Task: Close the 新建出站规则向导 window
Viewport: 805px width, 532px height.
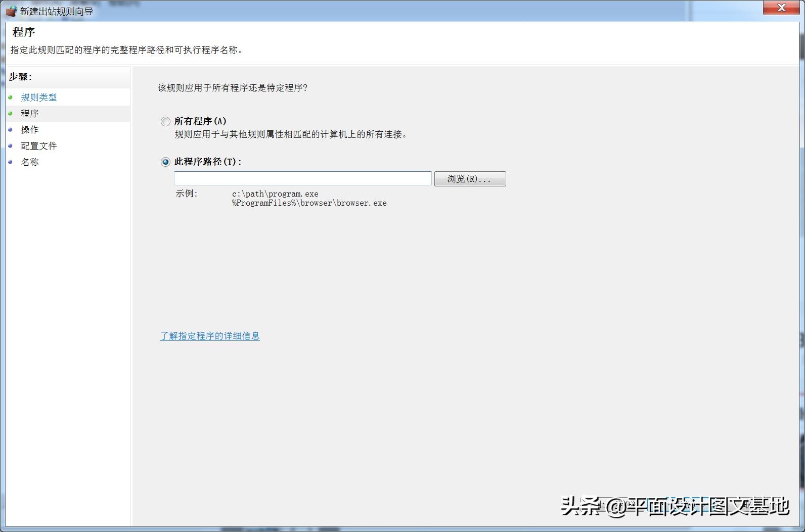Action: [x=781, y=8]
